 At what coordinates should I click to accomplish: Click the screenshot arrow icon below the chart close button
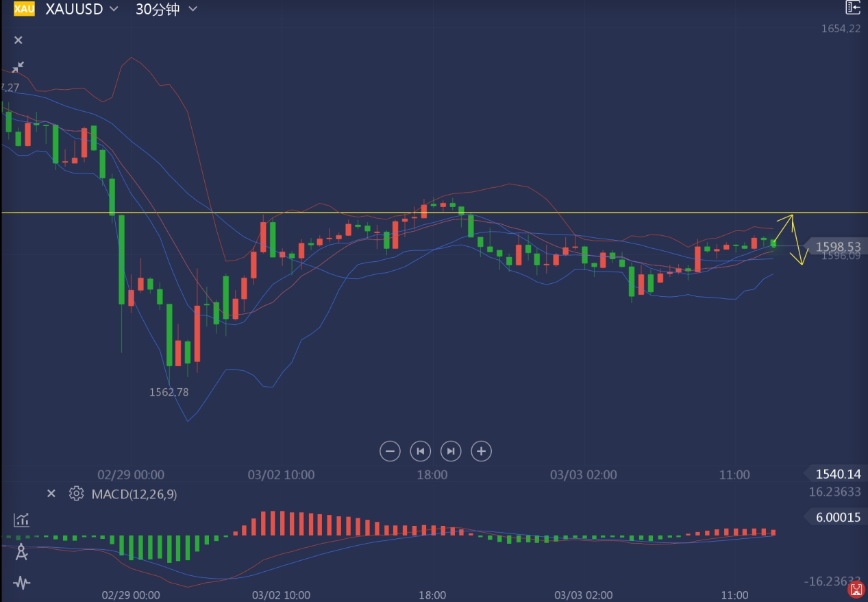click(17, 67)
